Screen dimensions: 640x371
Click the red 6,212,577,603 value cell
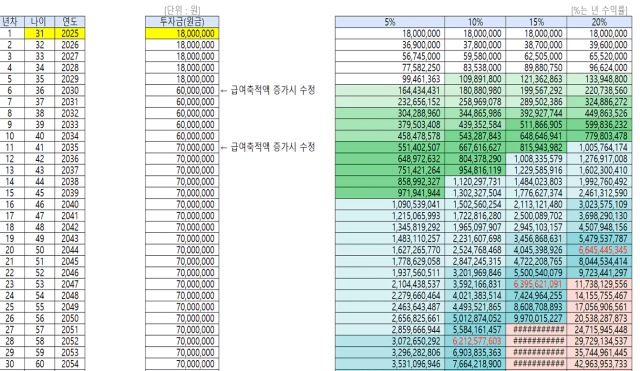(475, 341)
